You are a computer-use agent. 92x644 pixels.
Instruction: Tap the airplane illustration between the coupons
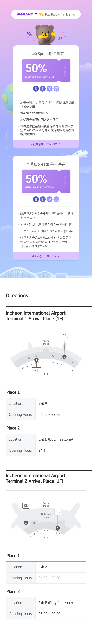80,154
